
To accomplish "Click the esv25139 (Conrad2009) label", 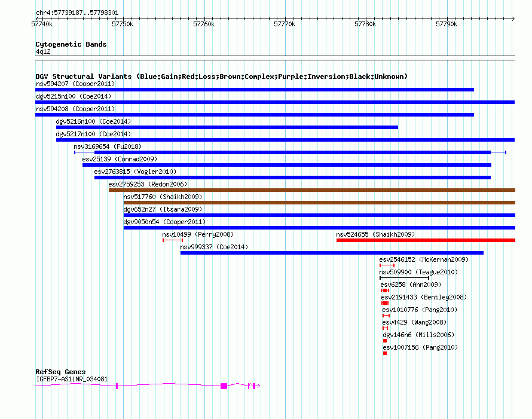I will (120, 159).
